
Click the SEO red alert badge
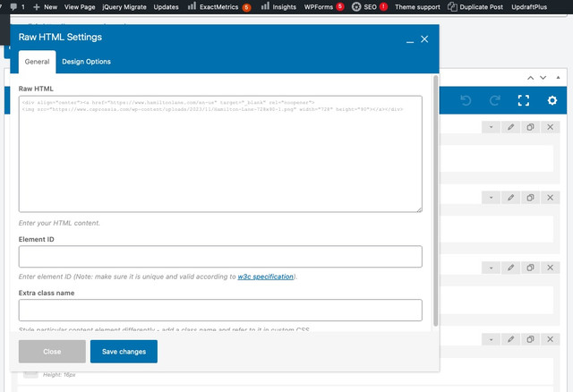pyautogui.click(x=383, y=6)
